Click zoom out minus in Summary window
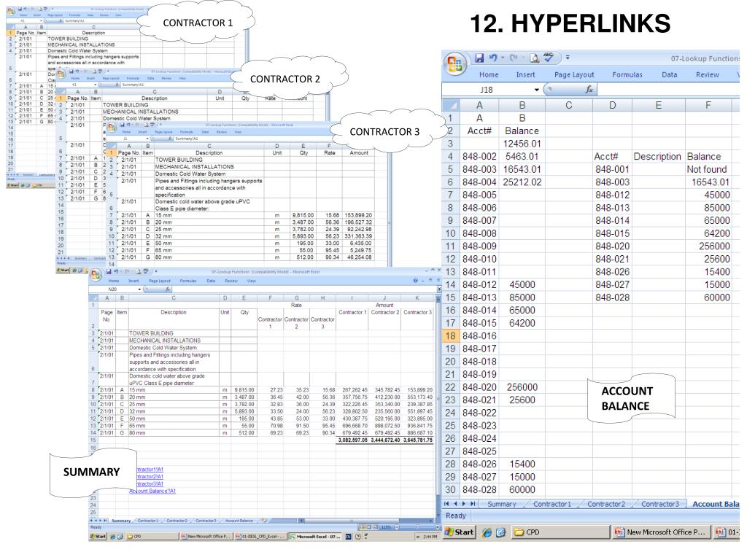Image resolution: width=747 pixels, height=560 pixels. point(397,527)
